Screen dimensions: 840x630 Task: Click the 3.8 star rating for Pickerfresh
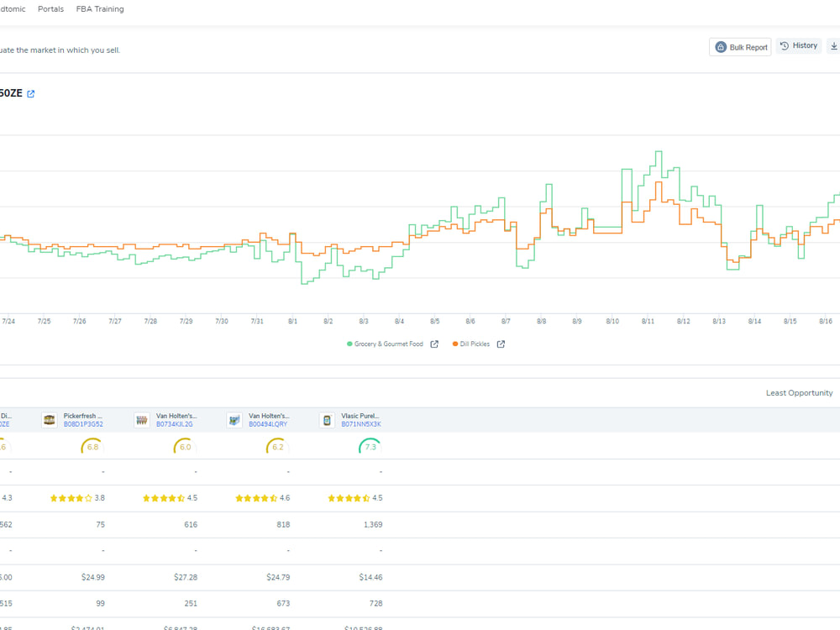pyautogui.click(x=77, y=498)
